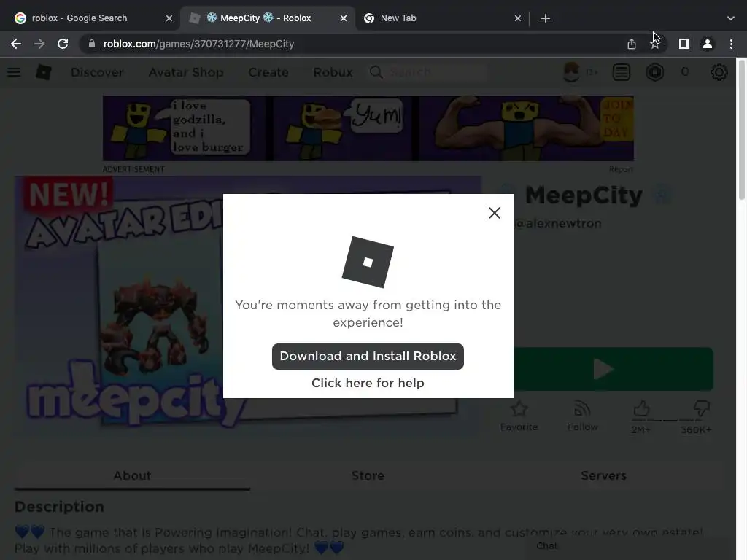Screen dimensions: 747x560
Task: Click the lock site info icon
Action: pos(92,44)
